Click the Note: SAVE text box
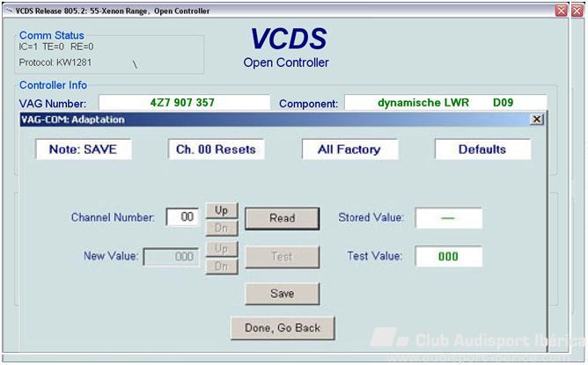 [x=84, y=150]
